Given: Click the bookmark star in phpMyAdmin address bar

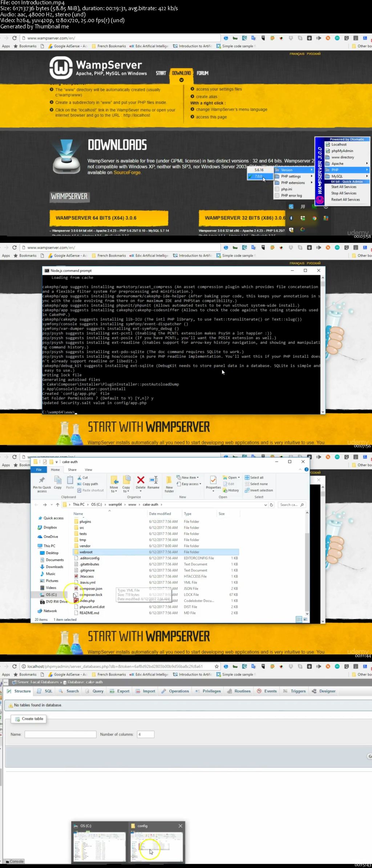Looking at the screenshot, I should click(217, 667).
